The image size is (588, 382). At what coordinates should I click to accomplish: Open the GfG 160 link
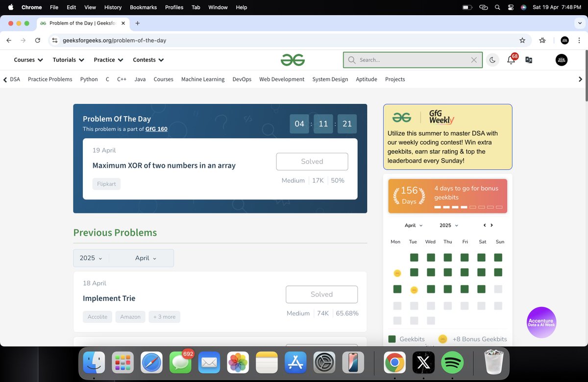[156, 129]
